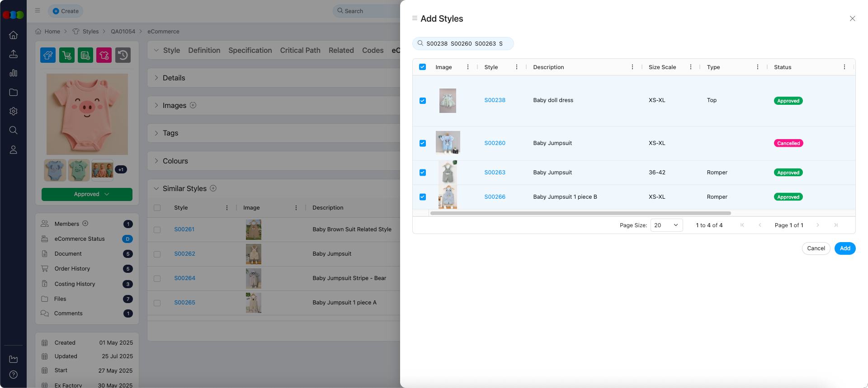Switch to the Critical Path tab
The image size is (868, 388).
tap(300, 50)
